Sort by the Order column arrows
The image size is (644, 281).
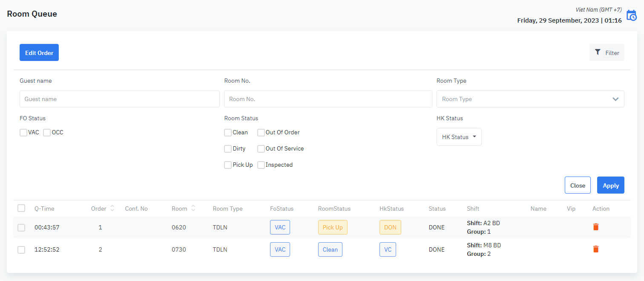112,208
